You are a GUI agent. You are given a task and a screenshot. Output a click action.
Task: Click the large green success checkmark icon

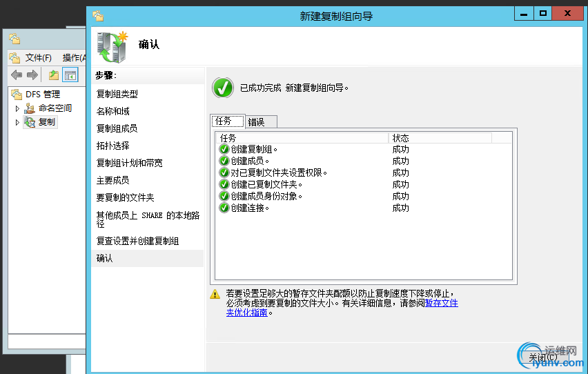click(x=223, y=88)
